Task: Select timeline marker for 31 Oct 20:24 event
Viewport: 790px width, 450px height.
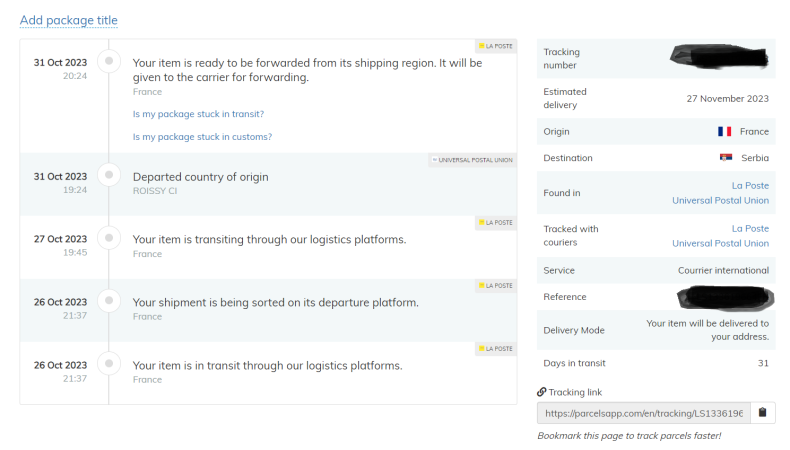Action: click(109, 62)
